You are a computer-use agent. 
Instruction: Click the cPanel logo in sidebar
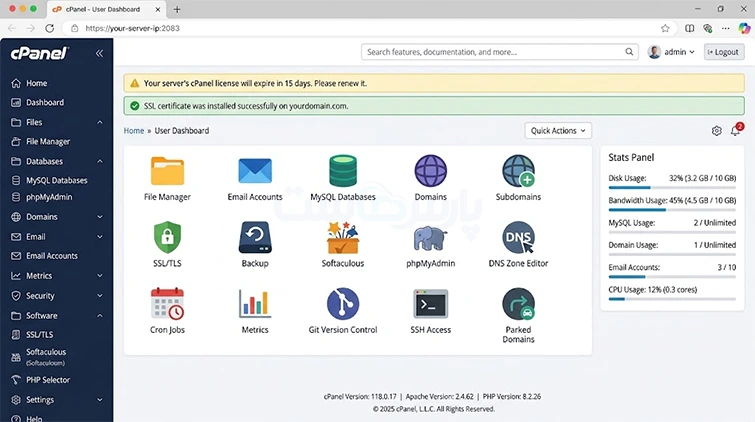(x=39, y=53)
